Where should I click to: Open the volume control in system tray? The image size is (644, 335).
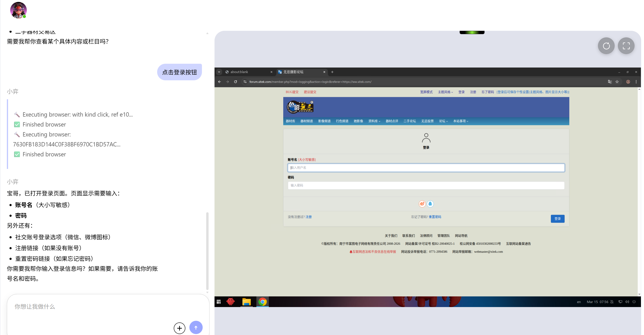click(x=627, y=302)
